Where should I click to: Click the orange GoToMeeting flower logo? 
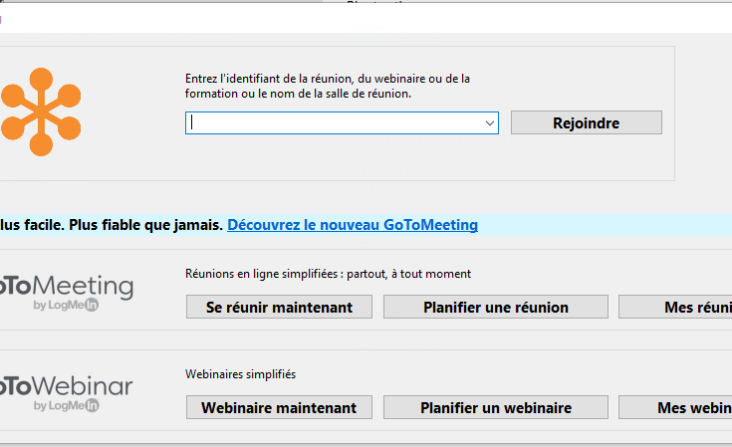pyautogui.click(x=41, y=112)
